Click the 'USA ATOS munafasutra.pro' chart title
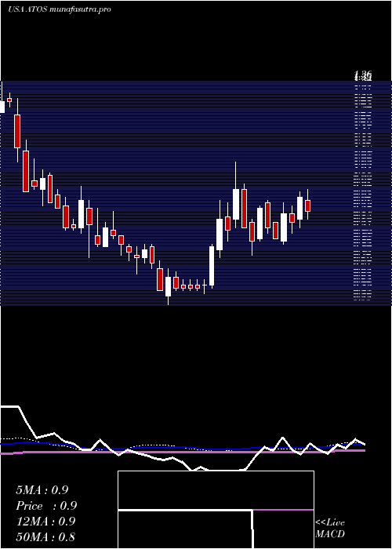 59,9
